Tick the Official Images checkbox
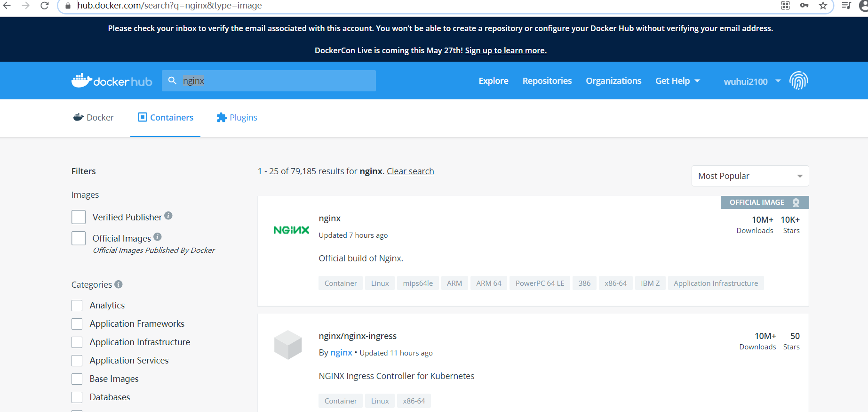Screen dimensions: 868x412 pyautogui.click(x=79, y=238)
